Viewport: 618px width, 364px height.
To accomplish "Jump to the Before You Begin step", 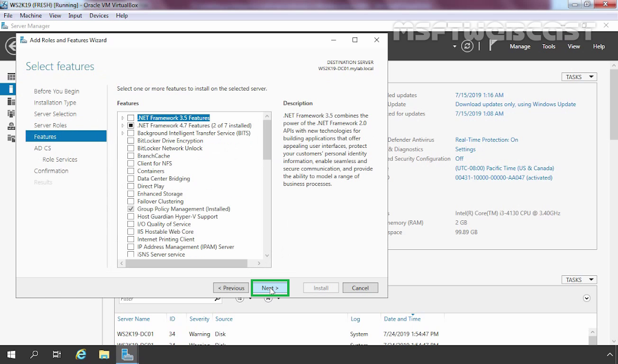I will tap(56, 91).
